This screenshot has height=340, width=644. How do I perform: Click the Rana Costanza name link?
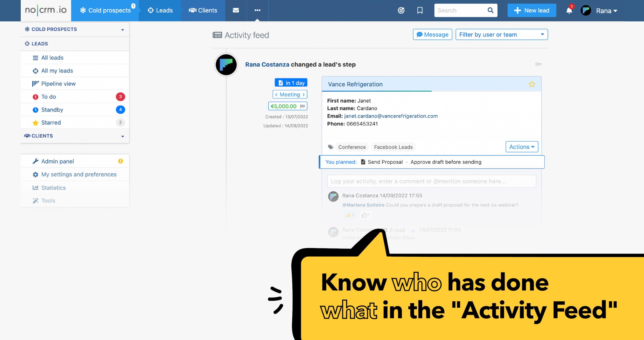267,64
